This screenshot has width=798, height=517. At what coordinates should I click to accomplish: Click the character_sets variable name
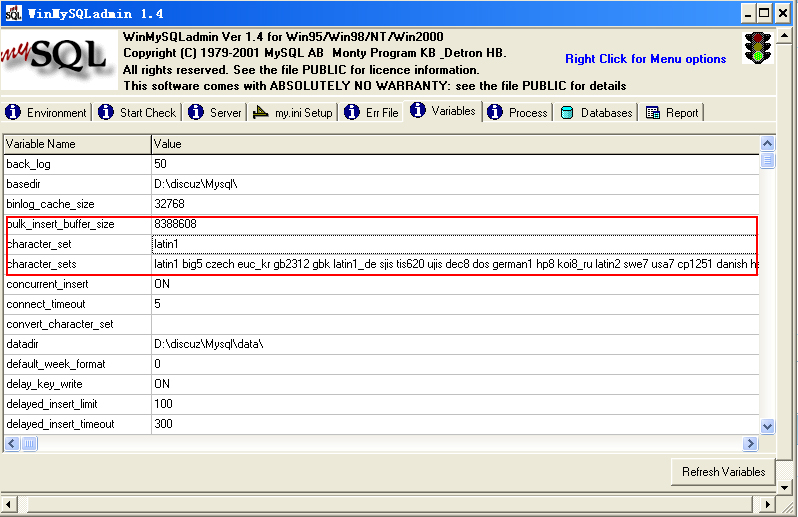tap(42, 264)
